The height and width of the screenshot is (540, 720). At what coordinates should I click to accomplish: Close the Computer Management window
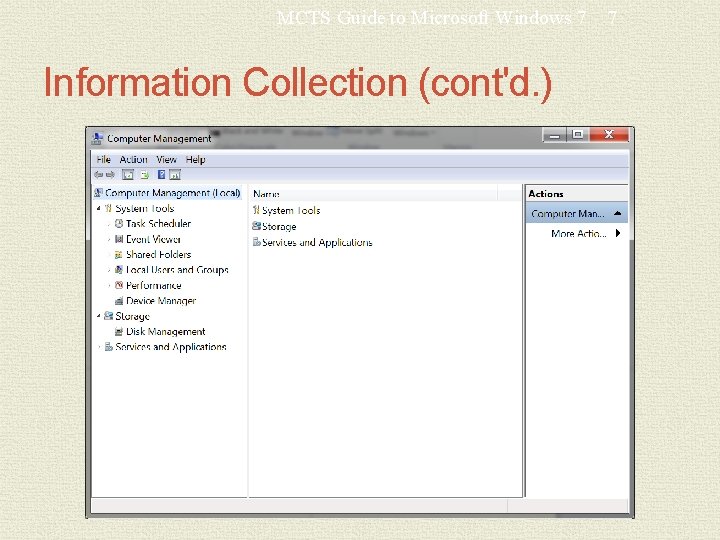[609, 135]
